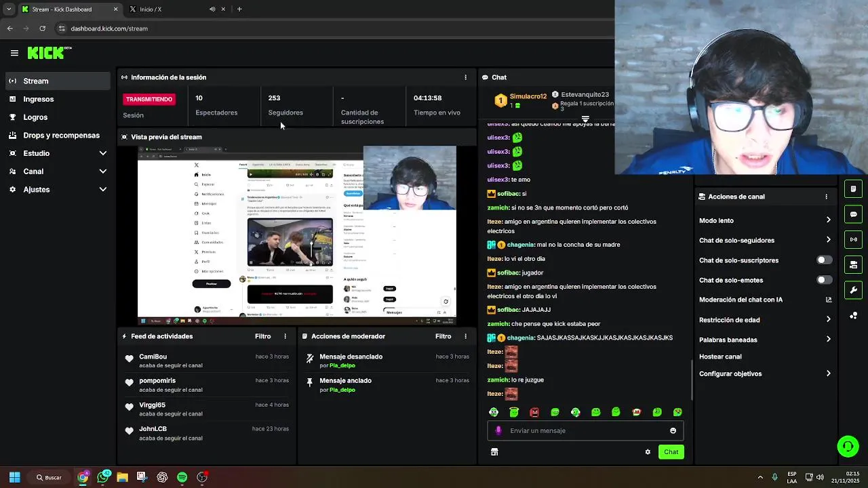Click the notes panel icon in right sidebar
The width and height of the screenshot is (868, 488).
tap(853, 189)
